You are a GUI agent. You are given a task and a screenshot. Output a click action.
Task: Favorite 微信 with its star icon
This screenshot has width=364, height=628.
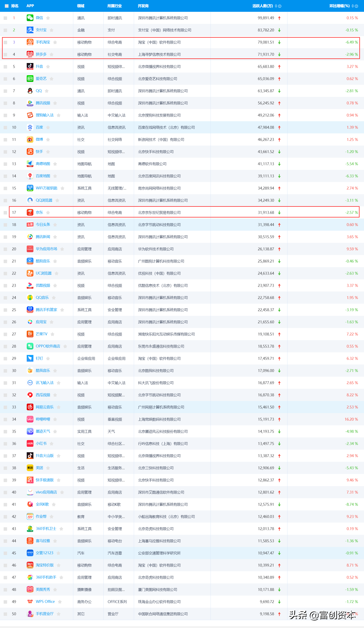tap(48, 18)
